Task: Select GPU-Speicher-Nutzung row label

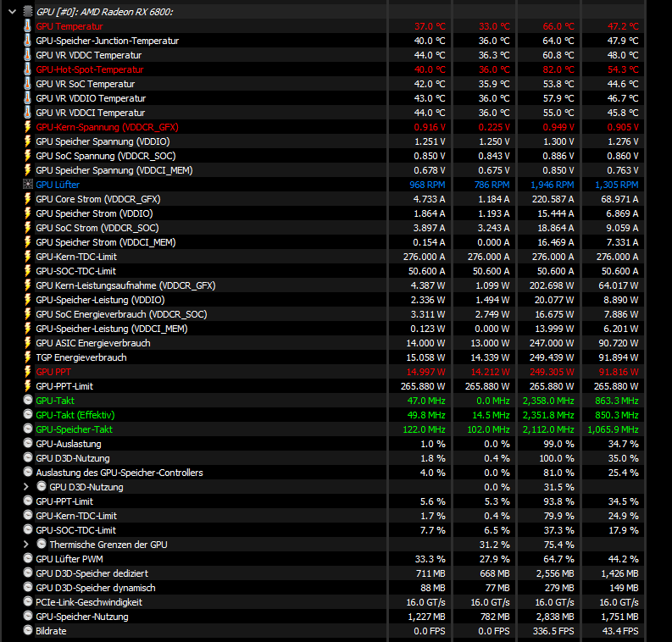Action: tap(82, 617)
